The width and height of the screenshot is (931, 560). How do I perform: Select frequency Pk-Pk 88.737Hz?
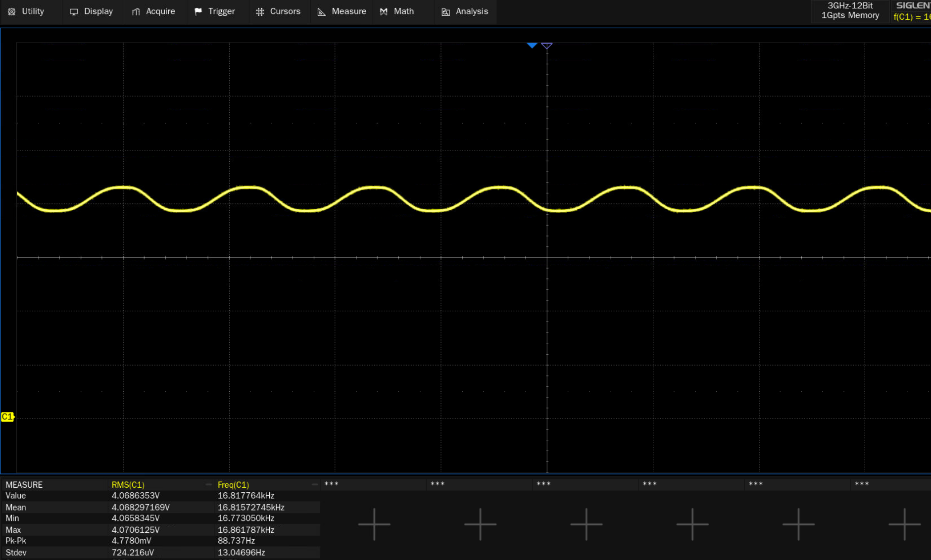(x=237, y=541)
